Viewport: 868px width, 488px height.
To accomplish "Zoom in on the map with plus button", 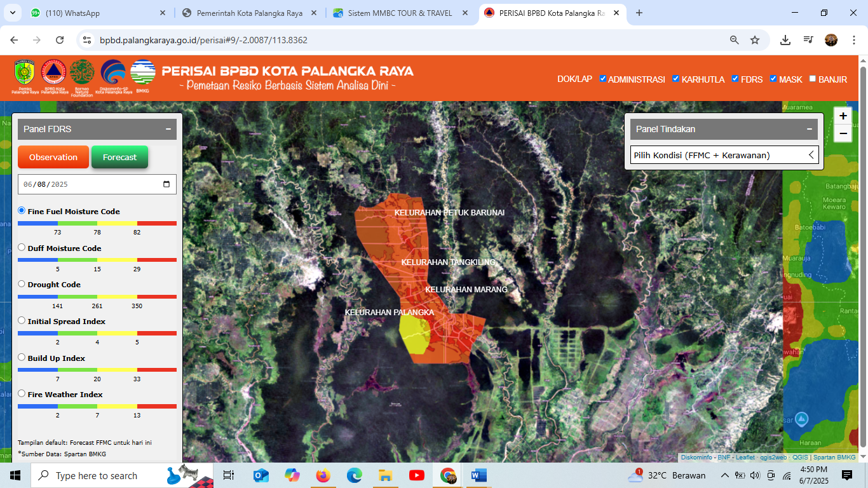I will pos(843,116).
